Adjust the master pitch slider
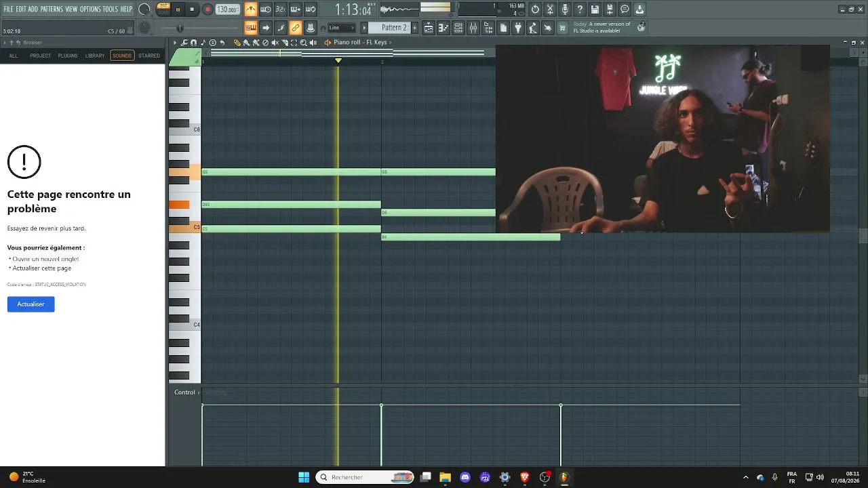Screen dimensions: 868x488 pyautogui.click(x=180, y=28)
